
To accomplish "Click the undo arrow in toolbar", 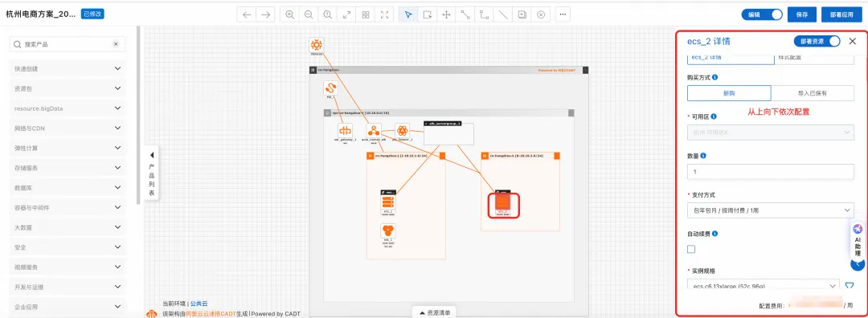I will coord(247,14).
